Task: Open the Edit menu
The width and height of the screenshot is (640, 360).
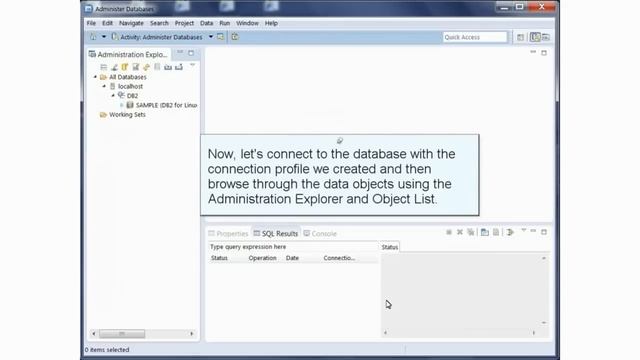Action: 107,23
